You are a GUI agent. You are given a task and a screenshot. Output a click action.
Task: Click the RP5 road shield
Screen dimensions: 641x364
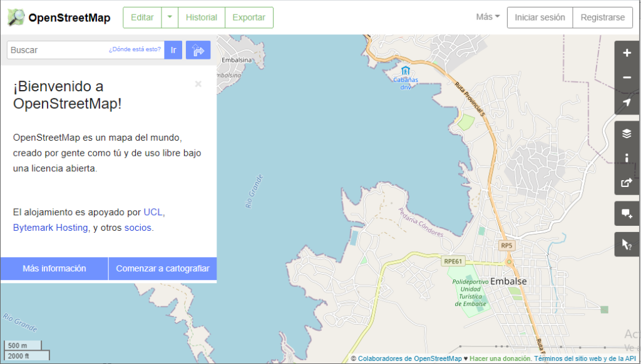[x=506, y=246]
